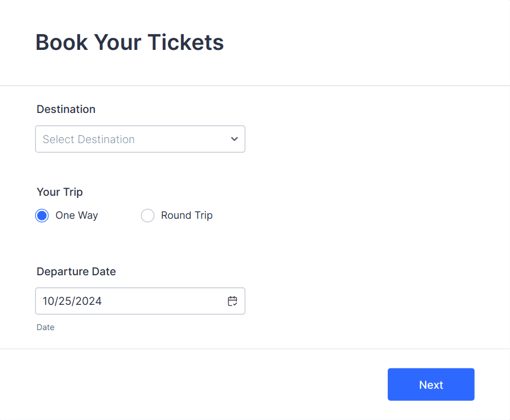Proceed to the next booking step
The width and height of the screenshot is (510, 420).
431,384
